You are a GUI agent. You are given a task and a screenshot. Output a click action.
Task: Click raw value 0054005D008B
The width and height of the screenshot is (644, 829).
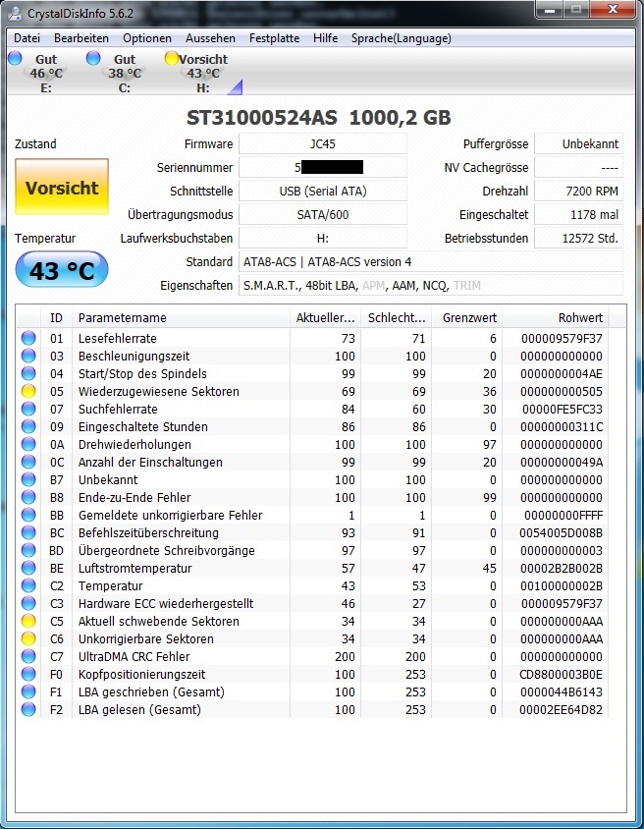point(562,533)
